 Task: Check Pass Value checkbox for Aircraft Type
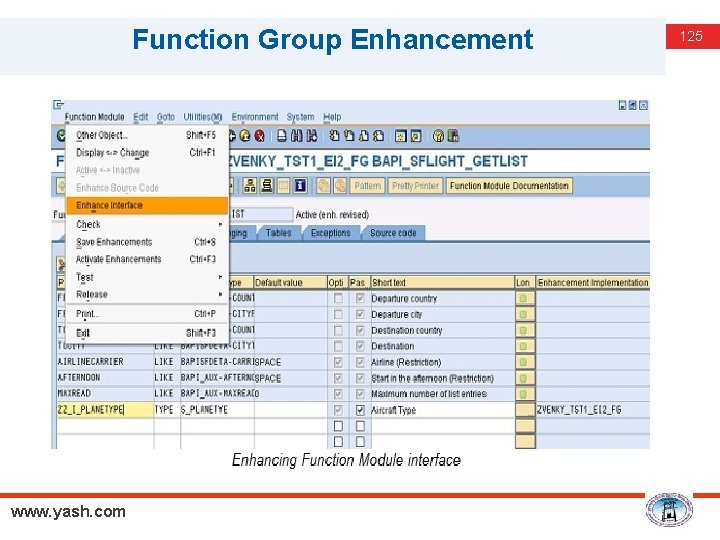360,410
